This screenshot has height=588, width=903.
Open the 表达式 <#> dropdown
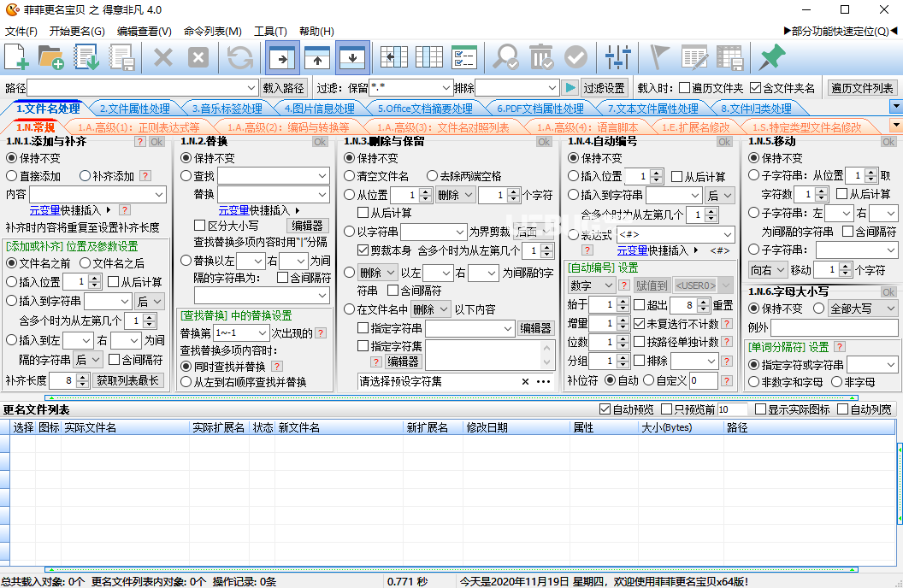coord(728,235)
